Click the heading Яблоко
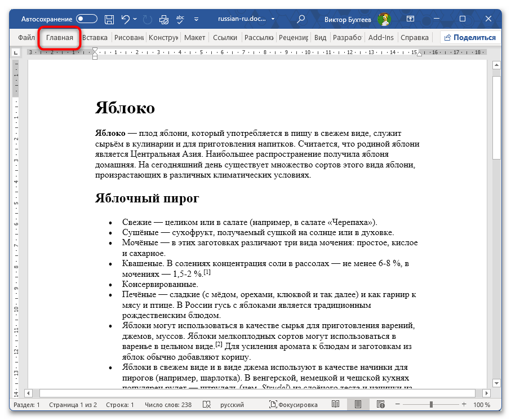Image resolution: width=511 pixels, height=420 pixels. pos(125,108)
